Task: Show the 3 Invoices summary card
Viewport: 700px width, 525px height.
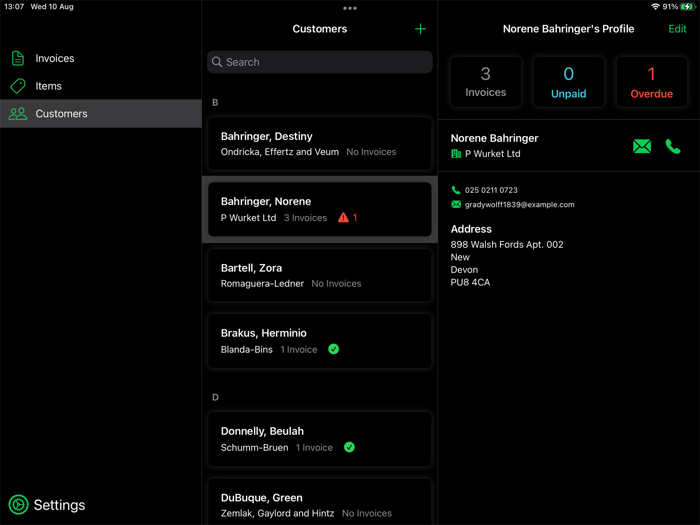Action: pyautogui.click(x=486, y=82)
